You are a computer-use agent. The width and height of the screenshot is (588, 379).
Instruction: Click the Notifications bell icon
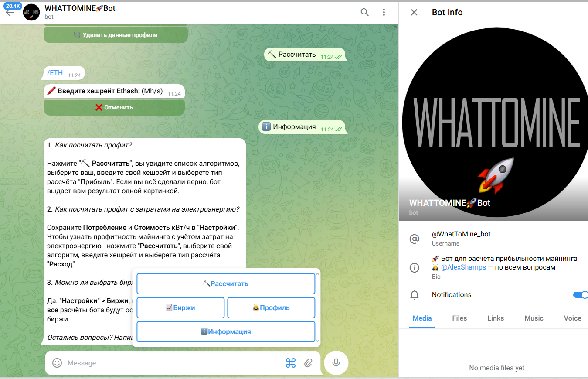[x=415, y=295]
